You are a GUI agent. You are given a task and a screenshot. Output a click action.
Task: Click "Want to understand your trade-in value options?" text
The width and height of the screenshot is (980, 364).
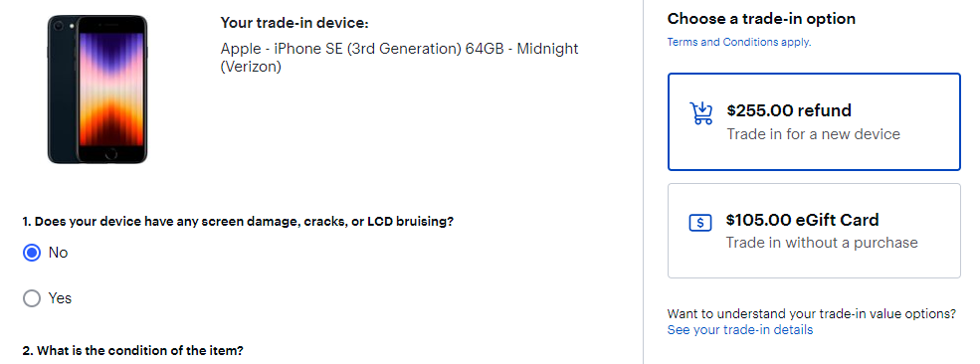pyautogui.click(x=811, y=313)
